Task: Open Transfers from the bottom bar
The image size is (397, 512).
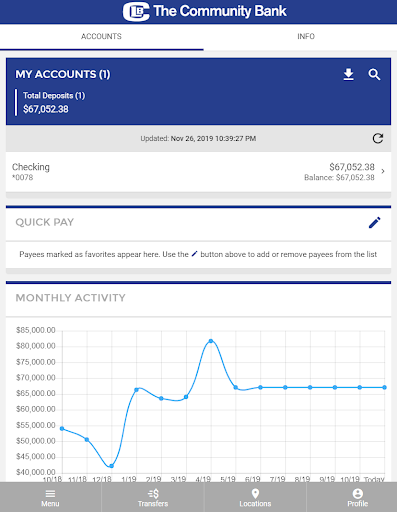Action: [x=153, y=498]
